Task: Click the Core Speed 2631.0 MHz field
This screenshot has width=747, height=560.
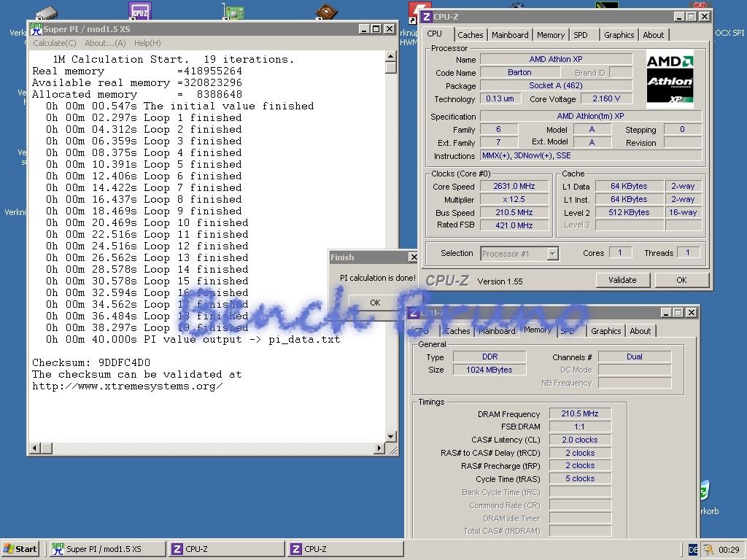Action: coord(514,186)
